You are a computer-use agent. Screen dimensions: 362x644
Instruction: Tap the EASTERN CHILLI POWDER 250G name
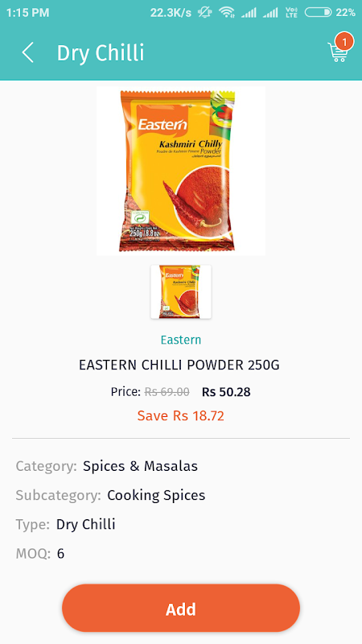click(x=179, y=365)
